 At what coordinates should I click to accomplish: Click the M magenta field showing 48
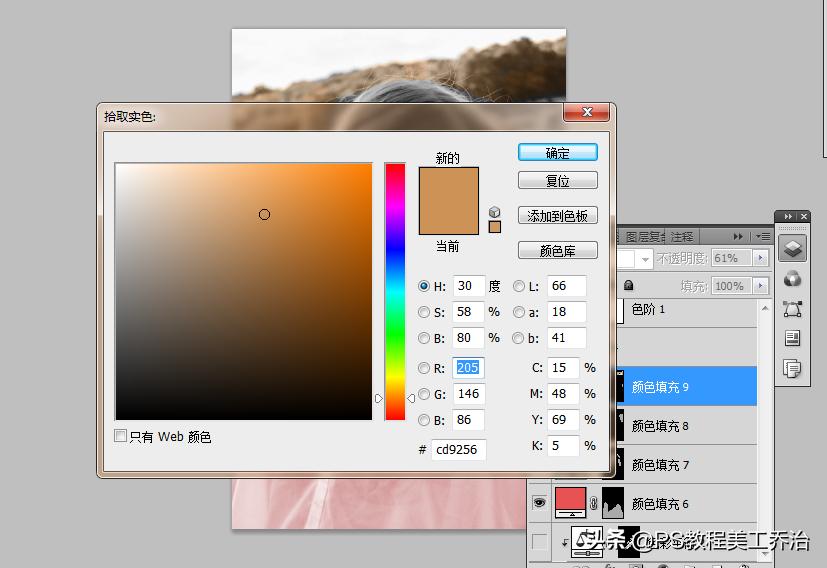563,393
